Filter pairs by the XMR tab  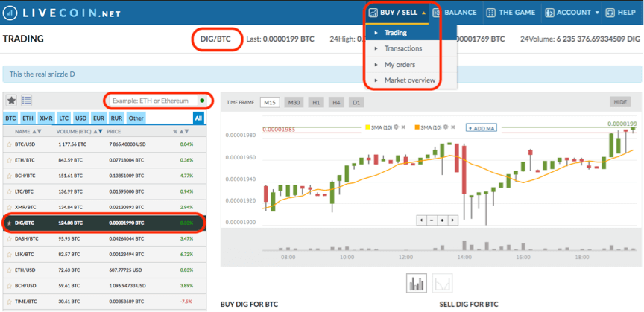point(46,118)
